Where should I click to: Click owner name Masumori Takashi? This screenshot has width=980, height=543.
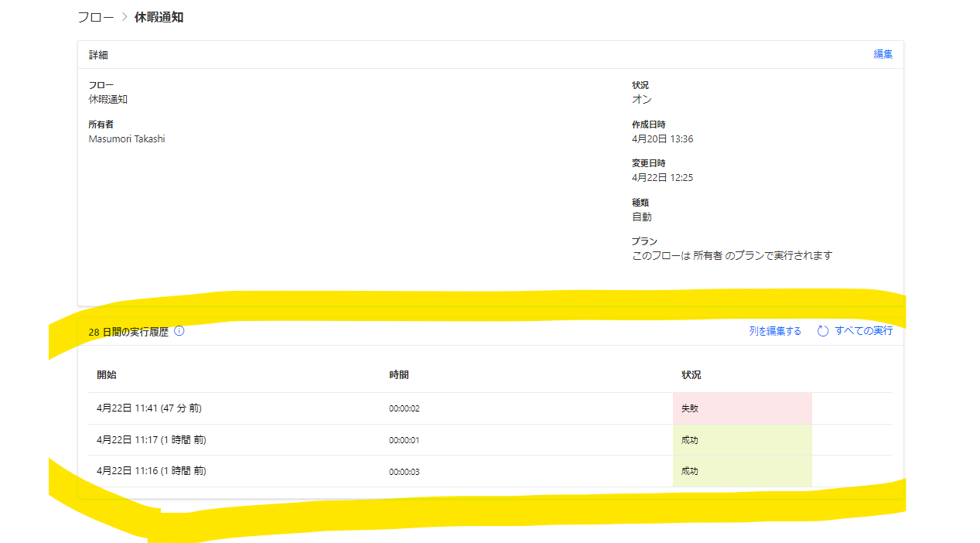tap(127, 139)
